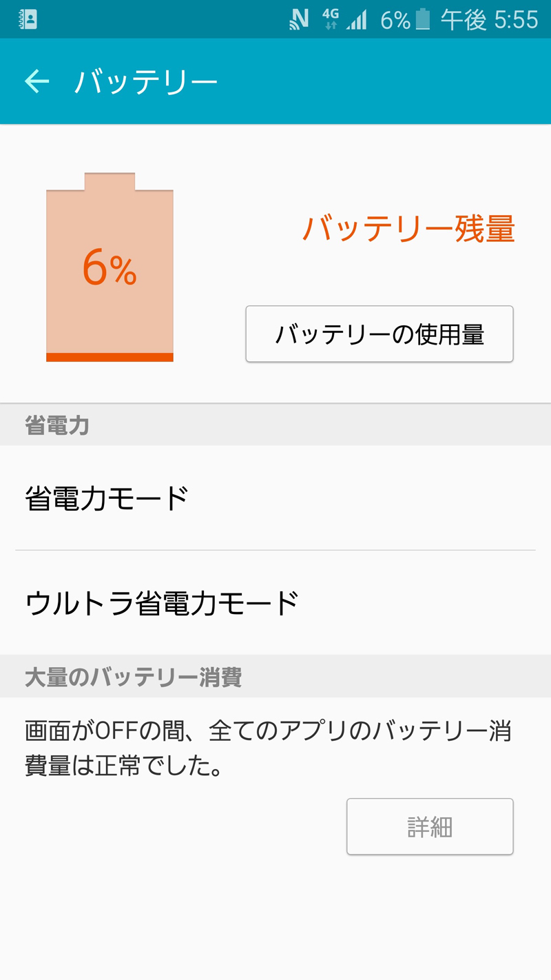Tap the orange バッテリー残量 label

point(408,229)
